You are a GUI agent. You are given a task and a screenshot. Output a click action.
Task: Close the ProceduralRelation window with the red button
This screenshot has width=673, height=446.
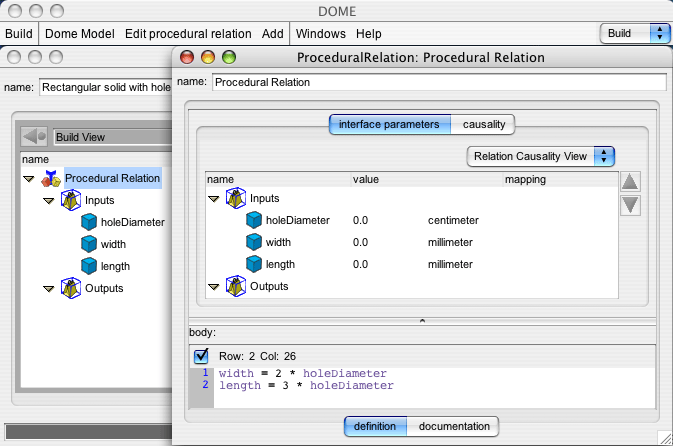coord(187,57)
